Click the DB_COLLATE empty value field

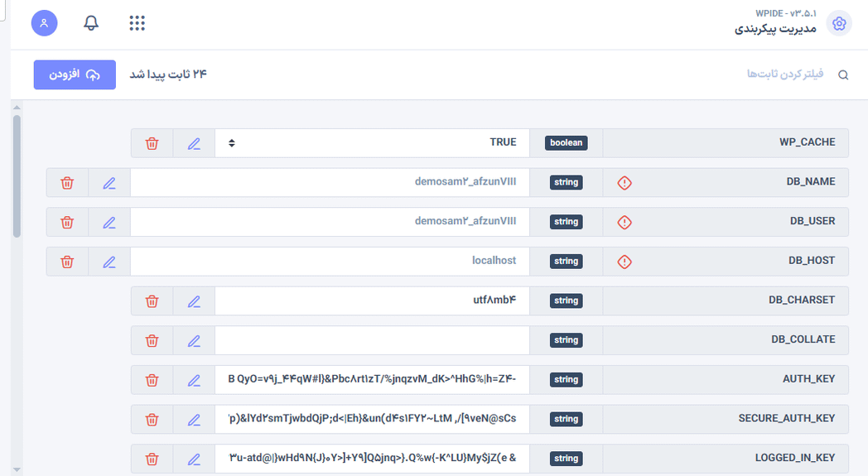pyautogui.click(x=372, y=340)
